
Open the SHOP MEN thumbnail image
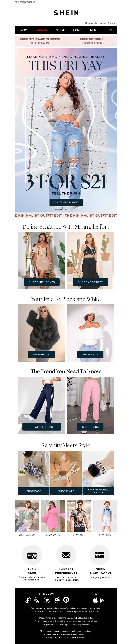coord(79,516)
